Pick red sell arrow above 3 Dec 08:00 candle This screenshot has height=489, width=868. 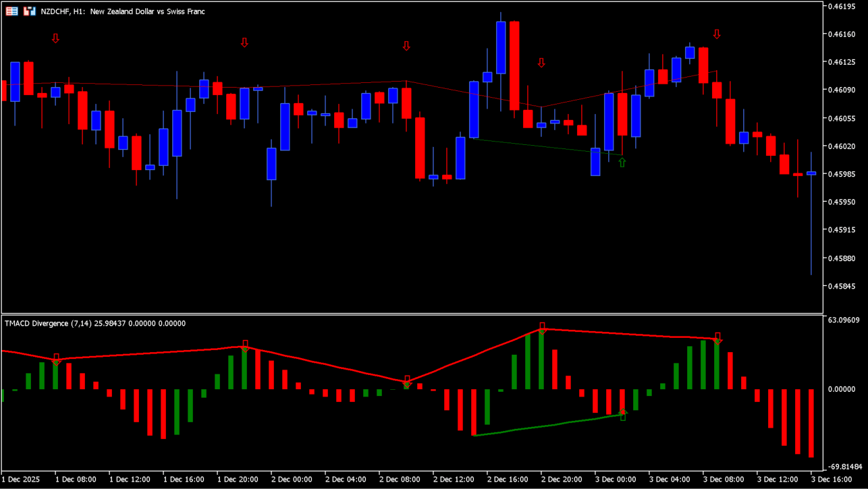tap(717, 34)
